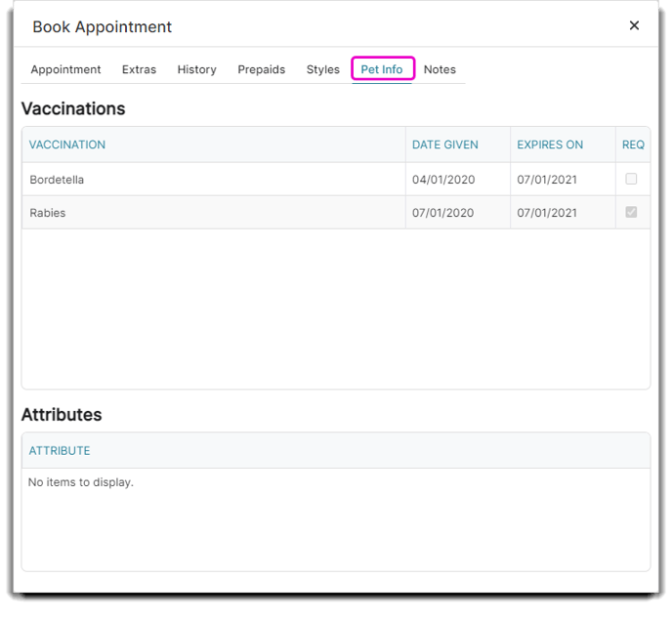This screenshot has height=619, width=672.
Task: Open the Extras tab
Action: pos(139,69)
